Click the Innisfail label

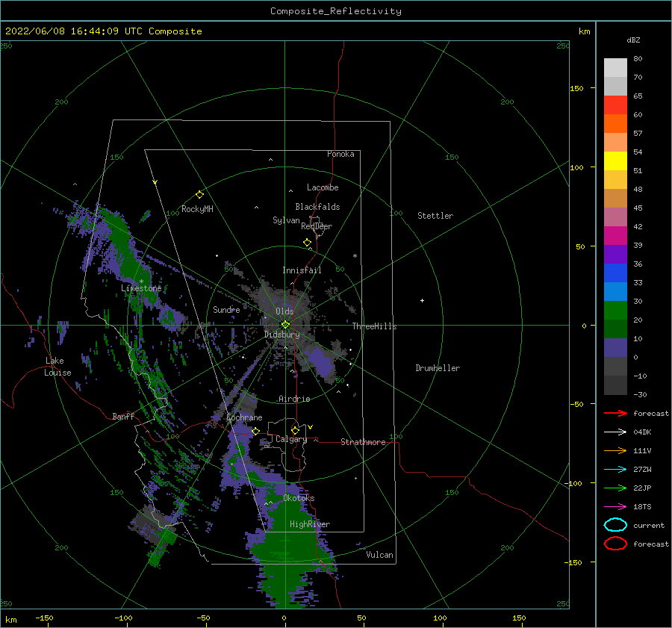pyautogui.click(x=302, y=270)
